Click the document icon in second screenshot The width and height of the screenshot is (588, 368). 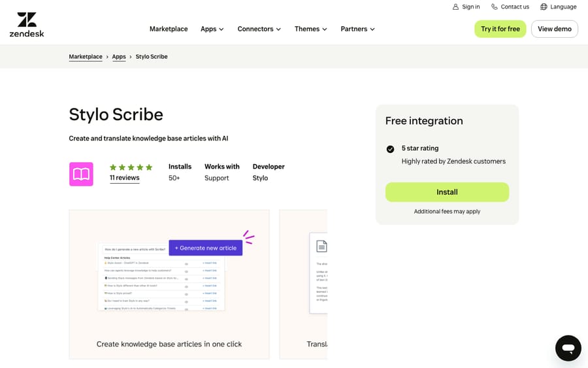tap(321, 246)
